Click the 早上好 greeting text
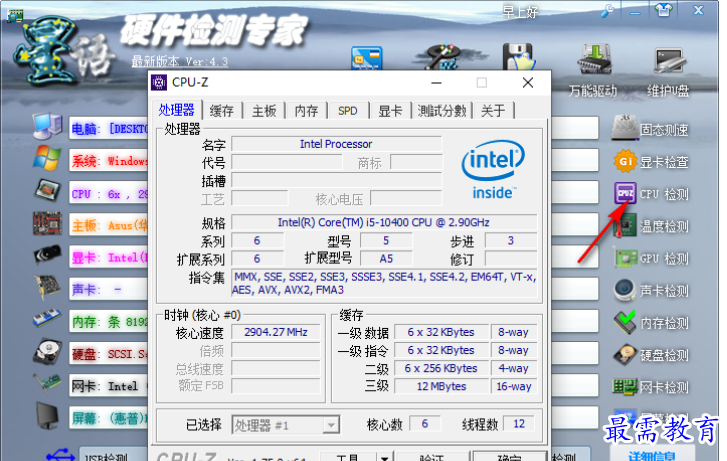The width and height of the screenshot is (727, 461). coord(521,12)
